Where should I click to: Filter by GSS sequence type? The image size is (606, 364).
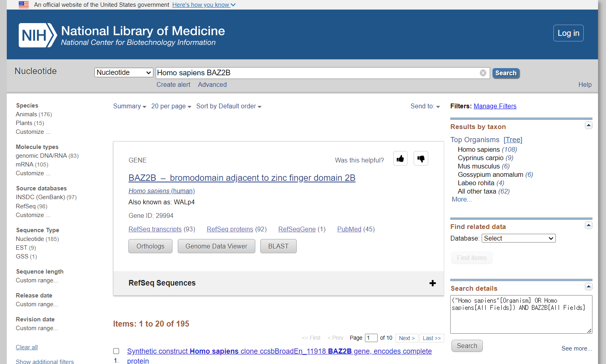[22, 256]
